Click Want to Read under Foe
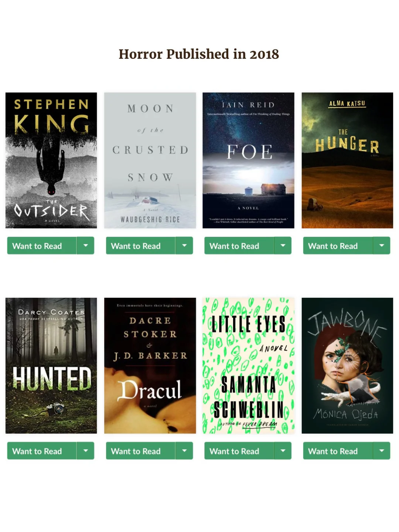 [239, 245]
